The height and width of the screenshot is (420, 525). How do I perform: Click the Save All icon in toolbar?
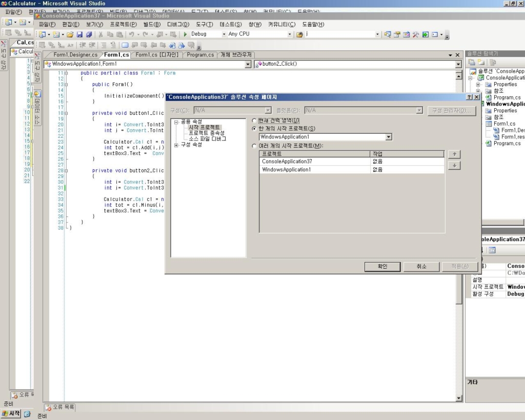click(89, 34)
